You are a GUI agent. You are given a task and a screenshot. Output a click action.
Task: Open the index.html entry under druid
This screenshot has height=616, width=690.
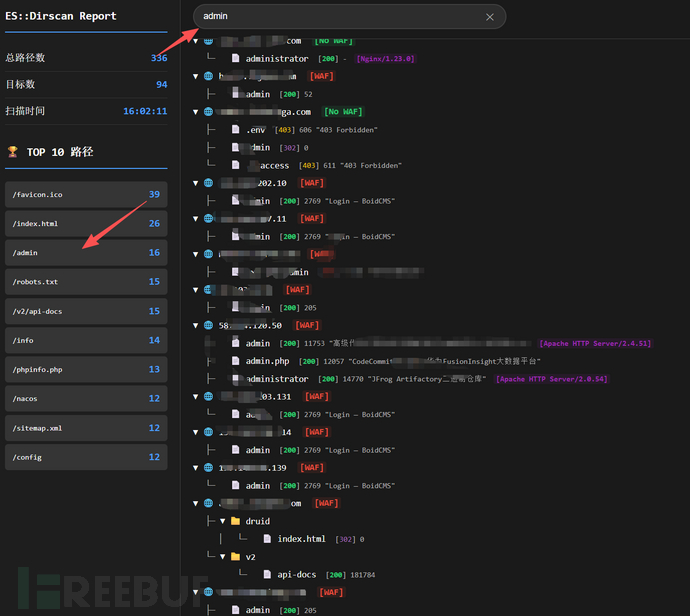pos(301,539)
